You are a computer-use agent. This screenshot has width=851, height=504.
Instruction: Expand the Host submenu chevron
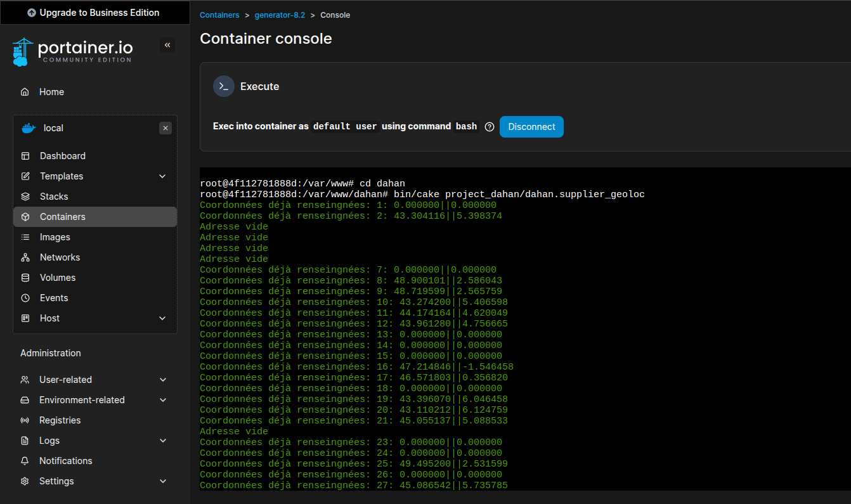tap(162, 318)
